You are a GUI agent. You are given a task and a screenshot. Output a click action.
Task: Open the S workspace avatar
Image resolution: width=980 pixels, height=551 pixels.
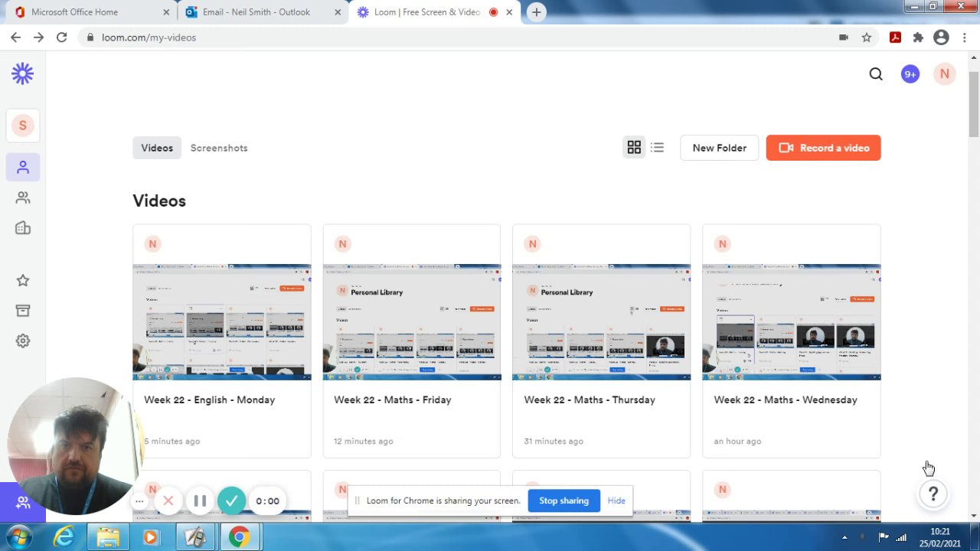(x=22, y=126)
